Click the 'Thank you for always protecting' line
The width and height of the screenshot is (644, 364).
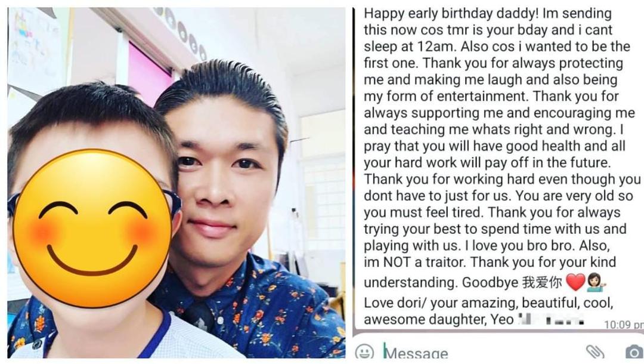click(x=522, y=63)
